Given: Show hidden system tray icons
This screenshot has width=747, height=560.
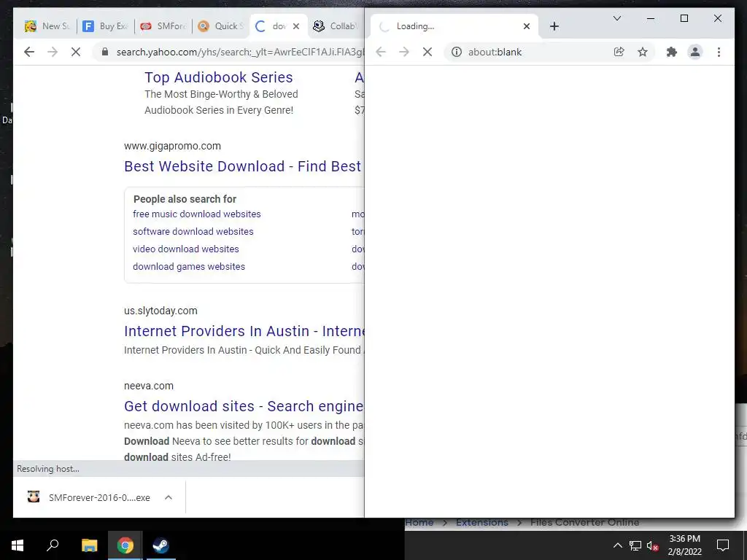Looking at the screenshot, I should [617, 545].
